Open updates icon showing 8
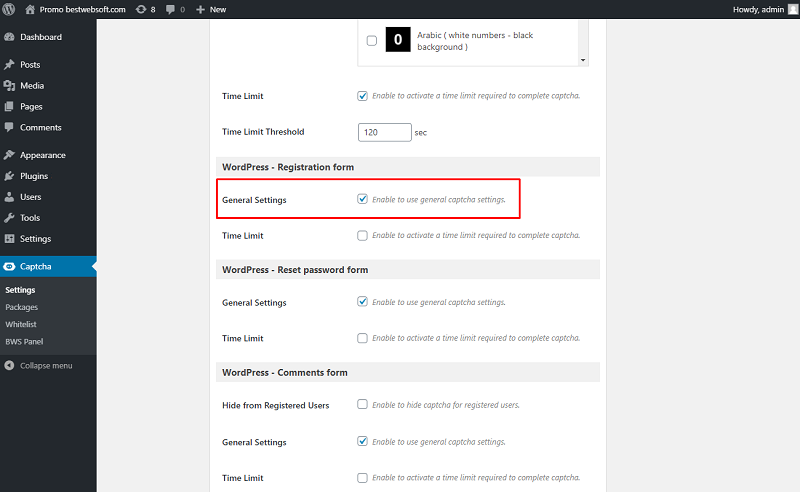800x492 pixels. tap(141, 9)
